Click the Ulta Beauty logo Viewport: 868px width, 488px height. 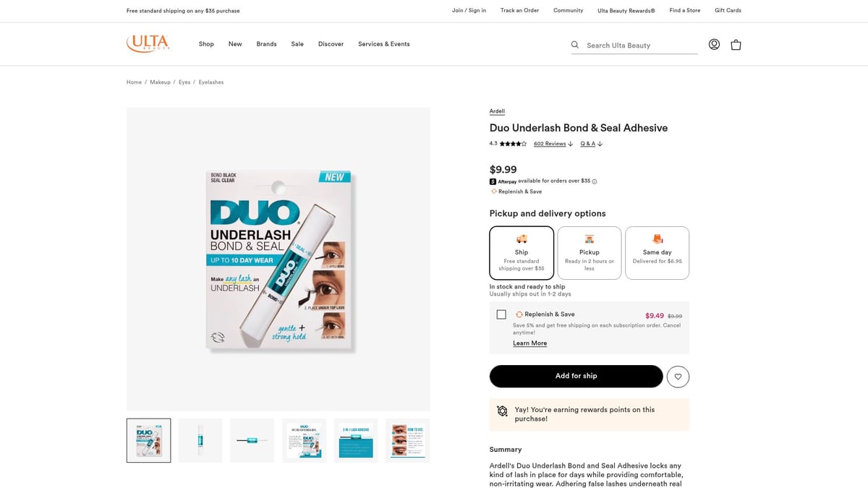tap(148, 43)
